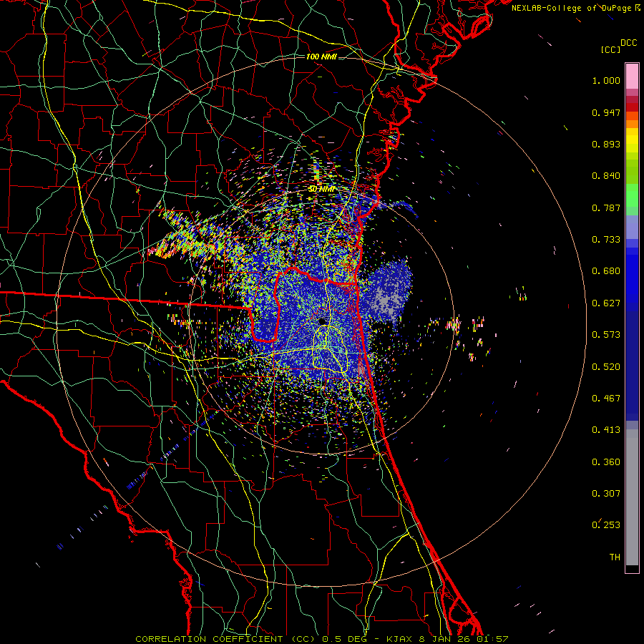
Task: Click the 100 NMI range ring label
Action: (321, 57)
